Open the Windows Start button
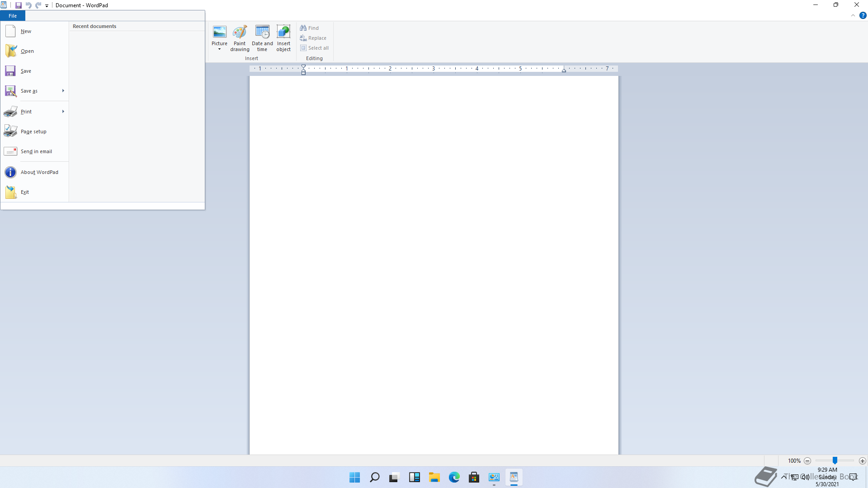The width and height of the screenshot is (868, 488). 355,477
